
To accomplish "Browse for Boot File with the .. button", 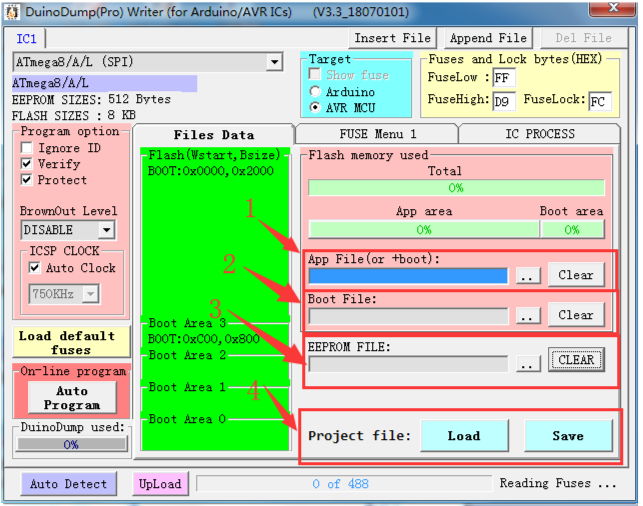I will [x=527, y=316].
